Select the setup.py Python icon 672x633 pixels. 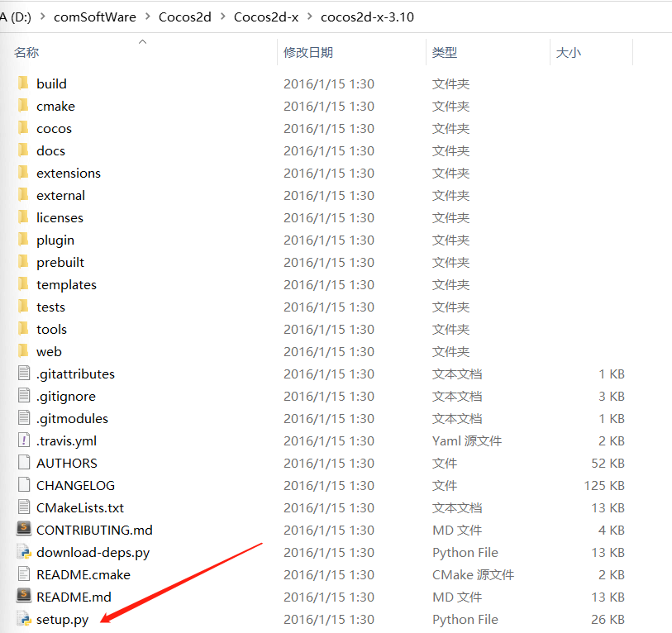(24, 618)
